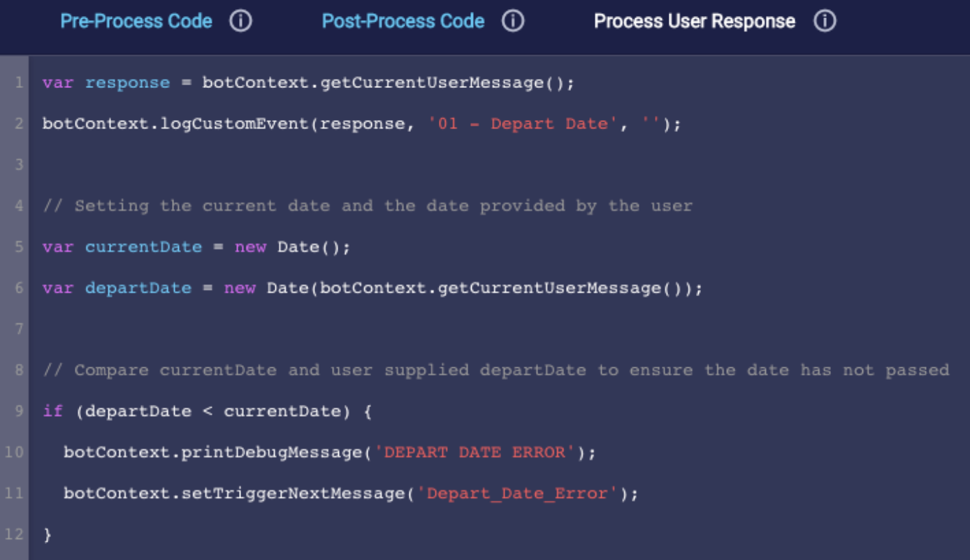Screen dimensions: 970x560
Task: Click the 'if' keyword on line 9
Action: pos(53,411)
